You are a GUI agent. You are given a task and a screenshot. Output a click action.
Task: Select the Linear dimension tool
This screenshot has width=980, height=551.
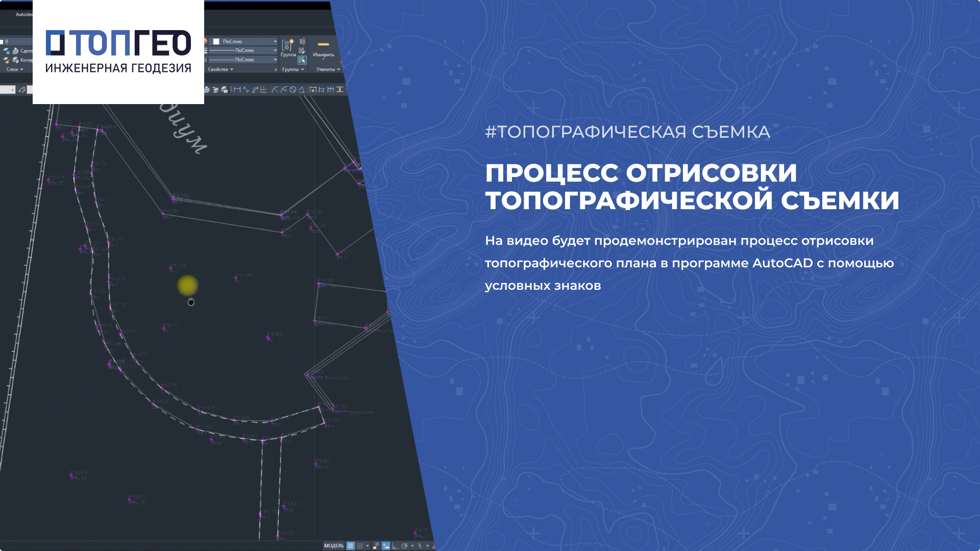(x=237, y=89)
